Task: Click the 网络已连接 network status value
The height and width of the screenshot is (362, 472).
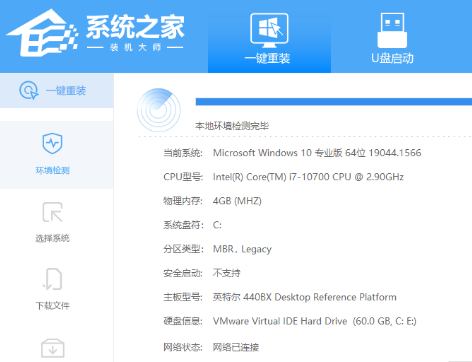Action: [236, 347]
